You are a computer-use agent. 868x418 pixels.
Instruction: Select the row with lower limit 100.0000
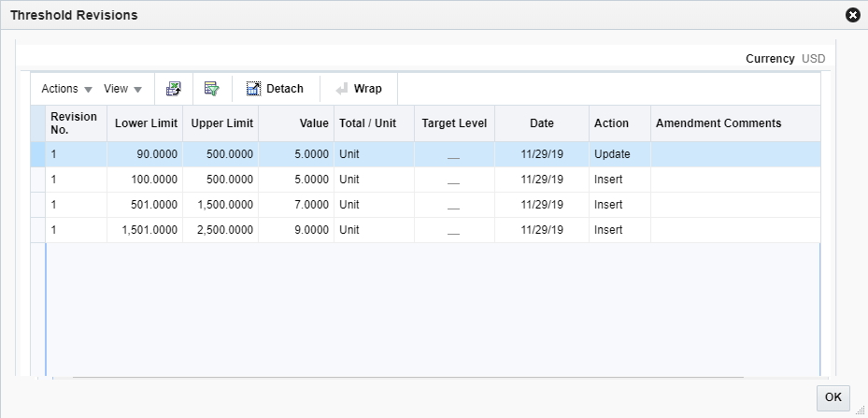pos(426,180)
